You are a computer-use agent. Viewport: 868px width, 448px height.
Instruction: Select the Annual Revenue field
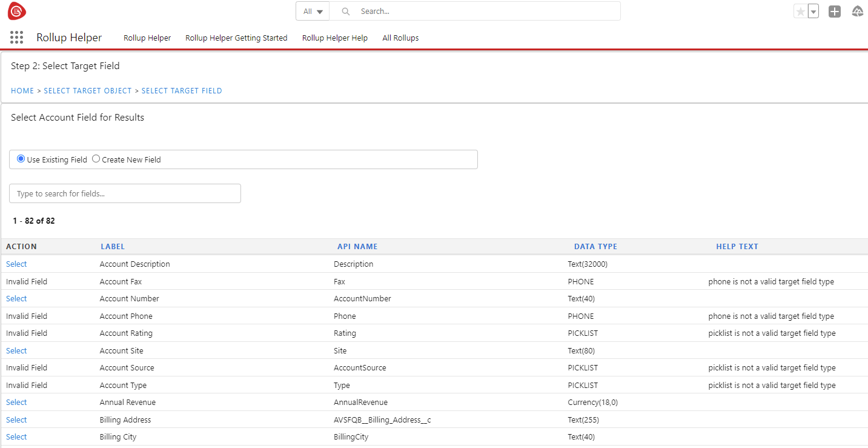tap(16, 403)
